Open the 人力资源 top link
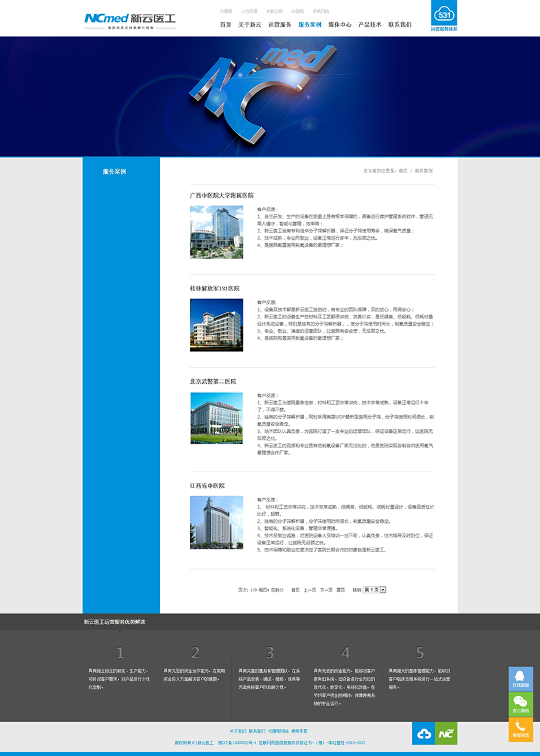Viewport: 540px width, 756px height. tap(249, 11)
